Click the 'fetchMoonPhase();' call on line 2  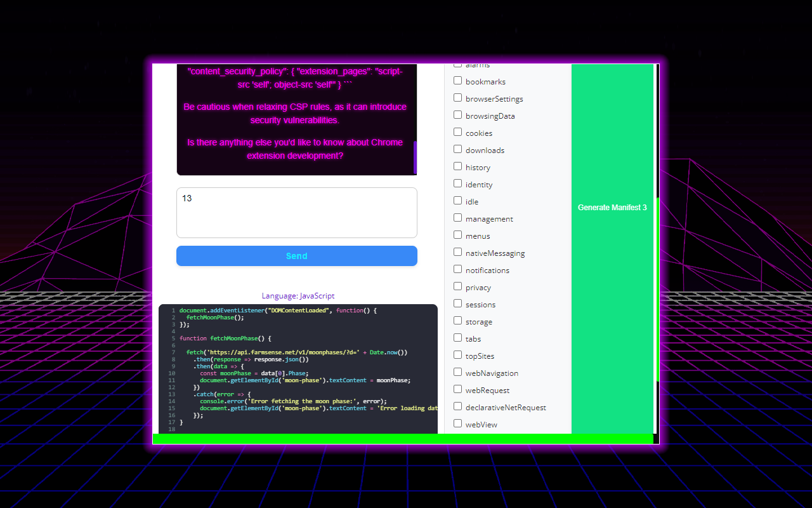coord(215,317)
